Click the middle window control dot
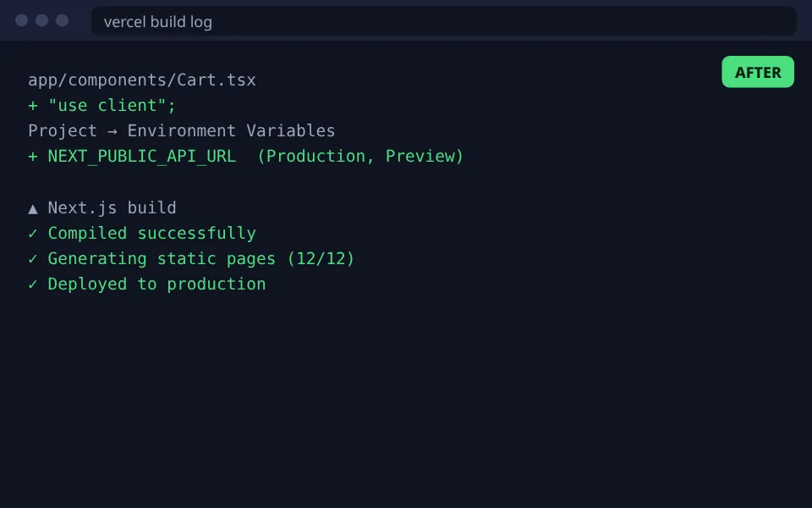This screenshot has width=812, height=508. pyautogui.click(x=42, y=20)
